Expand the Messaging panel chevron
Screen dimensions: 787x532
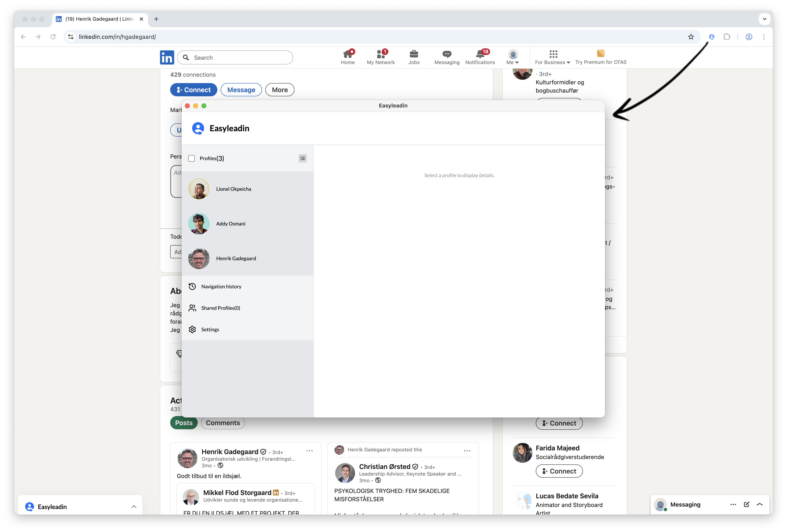point(760,504)
